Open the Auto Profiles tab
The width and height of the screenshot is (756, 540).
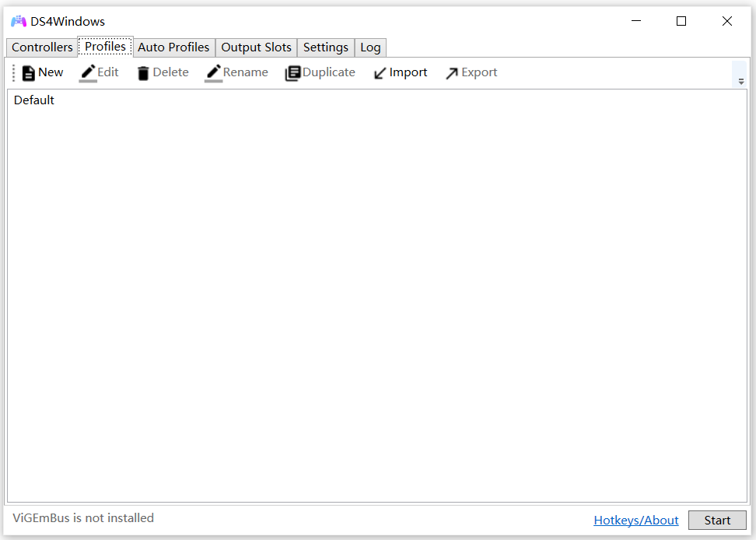(173, 47)
